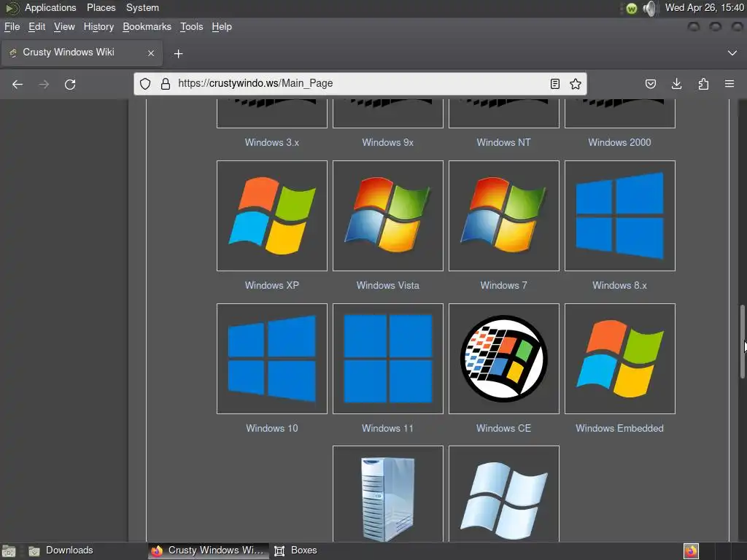The height and width of the screenshot is (560, 747).
Task: Open the Windows 10 text link
Action: click(x=272, y=428)
